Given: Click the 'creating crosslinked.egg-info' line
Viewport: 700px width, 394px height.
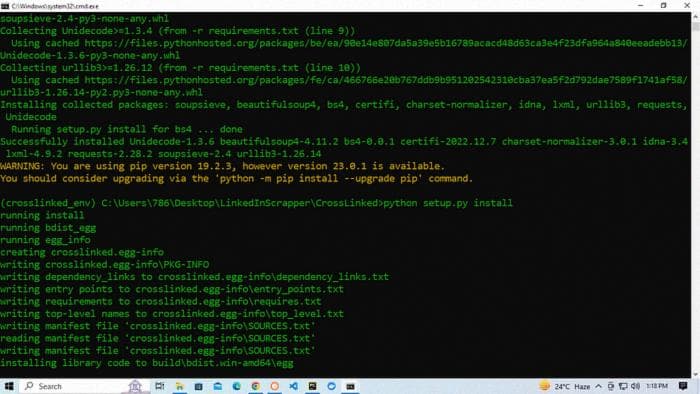Looking at the screenshot, I should pyautogui.click(x=82, y=252).
